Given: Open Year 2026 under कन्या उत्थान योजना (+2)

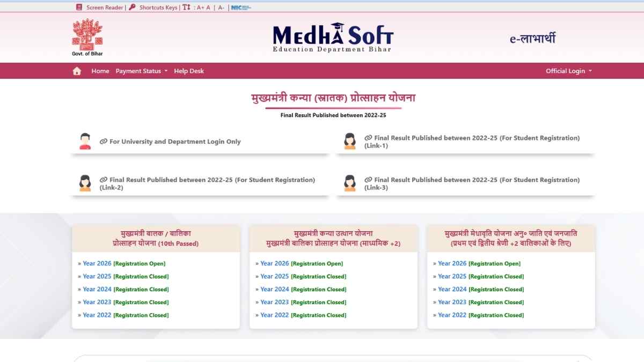Looking at the screenshot, I should pos(275,263).
